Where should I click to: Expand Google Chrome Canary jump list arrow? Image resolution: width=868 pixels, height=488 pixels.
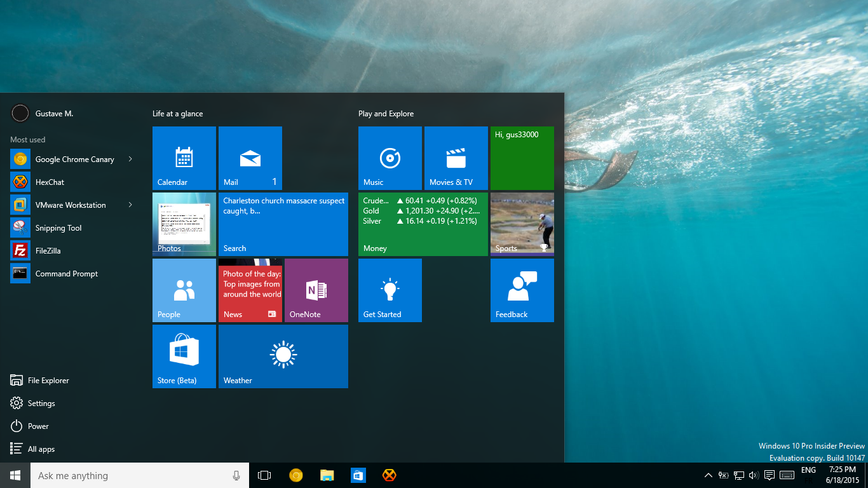130,159
